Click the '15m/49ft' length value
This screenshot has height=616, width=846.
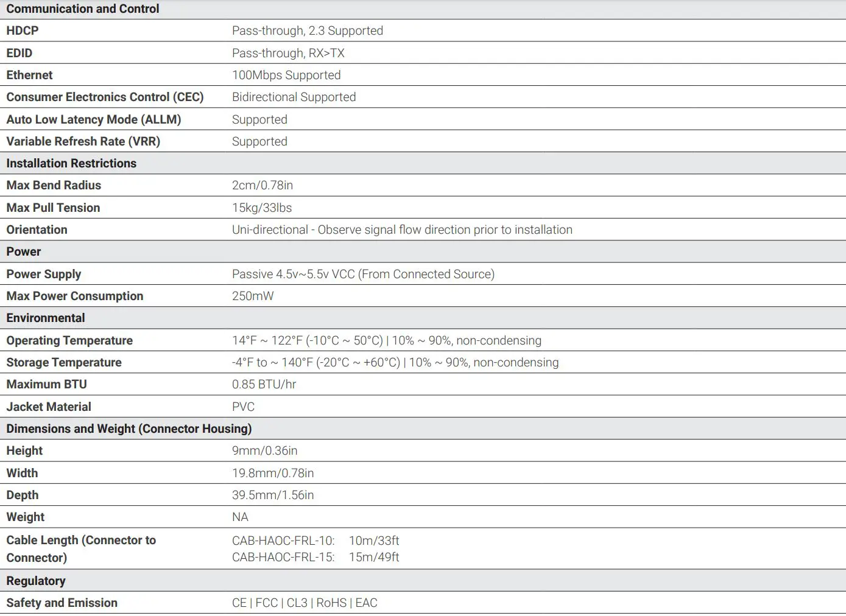point(374,557)
